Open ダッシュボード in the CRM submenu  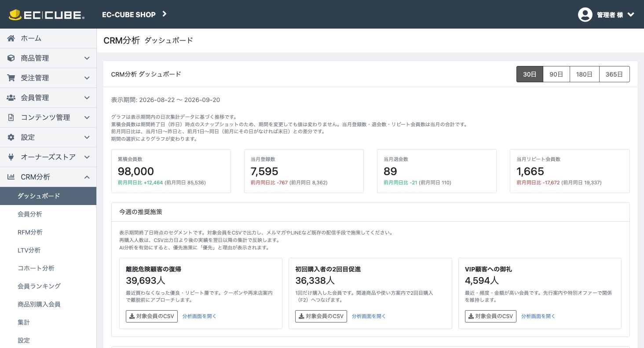click(48, 196)
